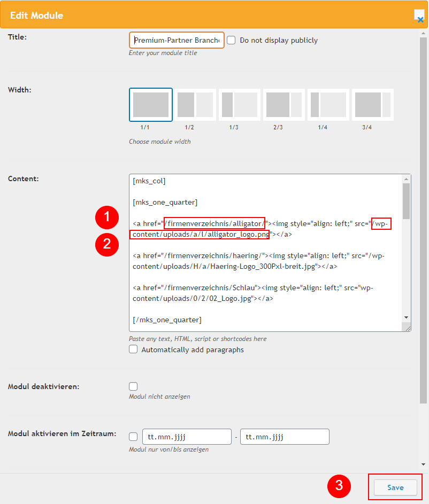Set module width to 3/4

[372, 105]
